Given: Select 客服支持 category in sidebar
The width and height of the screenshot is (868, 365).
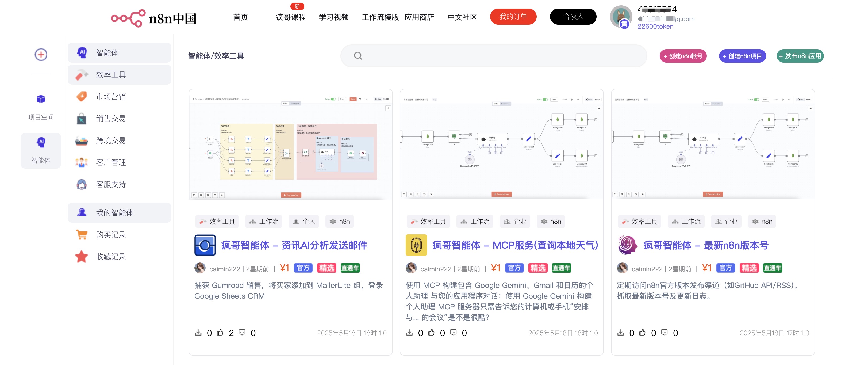Looking at the screenshot, I should tap(119, 184).
